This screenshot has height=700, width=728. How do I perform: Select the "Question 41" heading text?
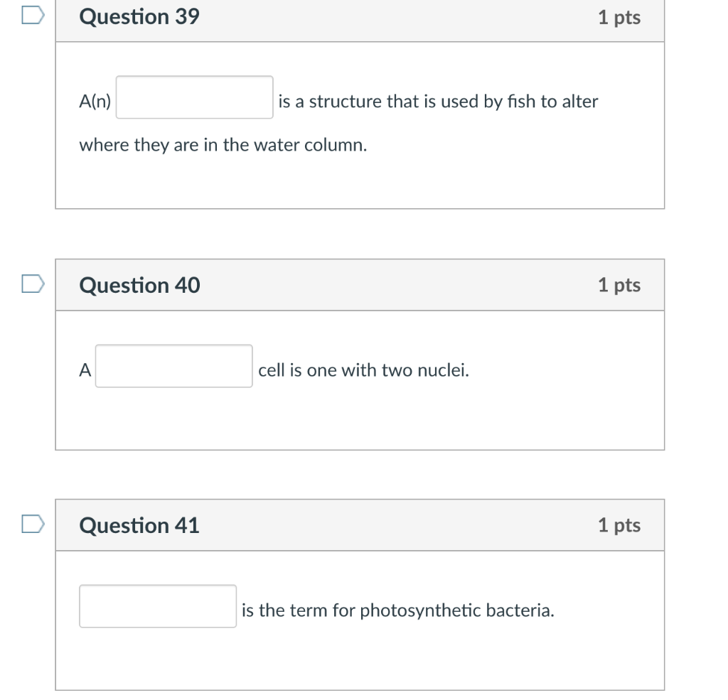click(x=139, y=526)
